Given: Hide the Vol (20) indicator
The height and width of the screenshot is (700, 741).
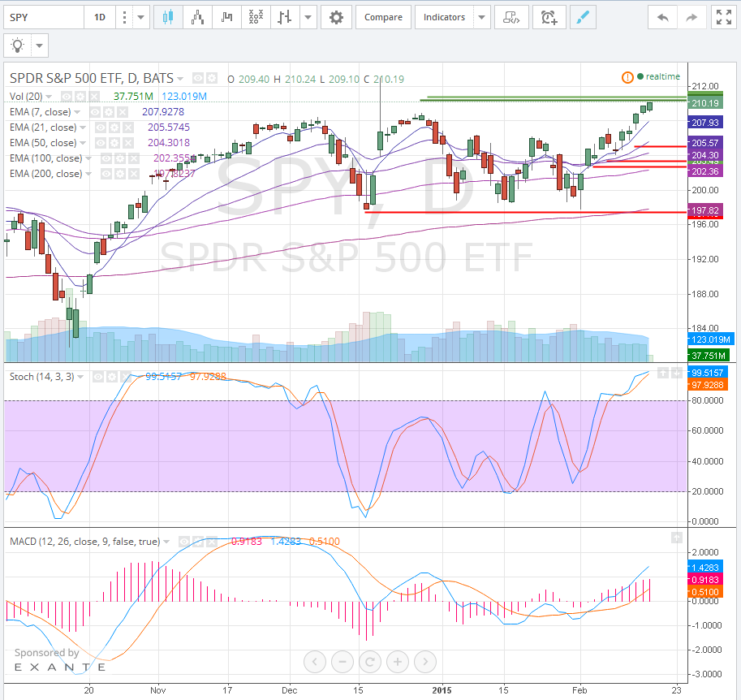Looking at the screenshot, I should [67, 97].
